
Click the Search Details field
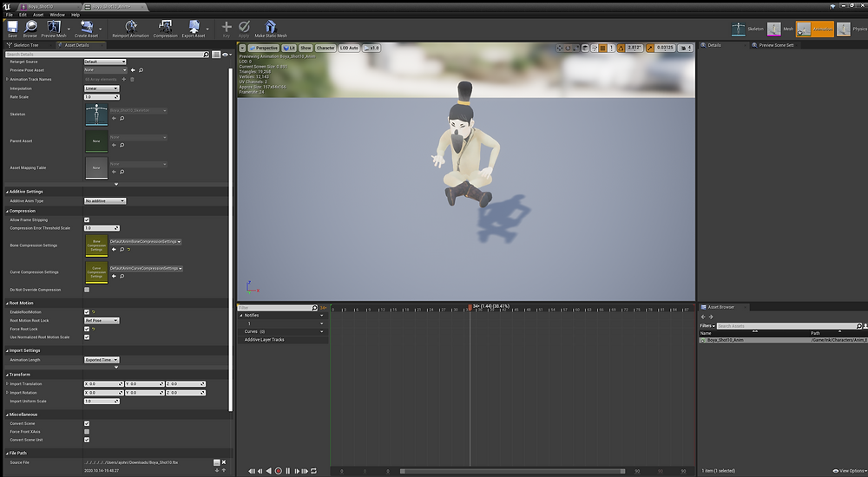108,55
